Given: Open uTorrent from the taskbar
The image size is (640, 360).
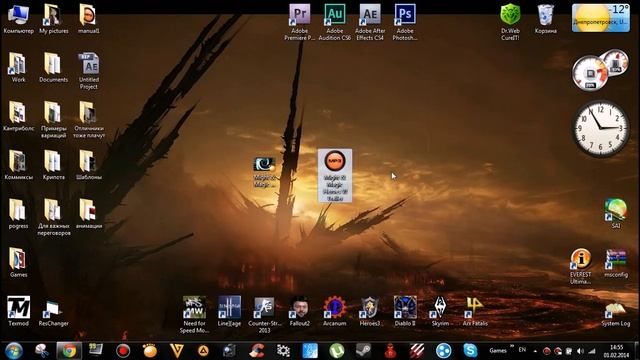Looking at the screenshot, I should 337,351.
